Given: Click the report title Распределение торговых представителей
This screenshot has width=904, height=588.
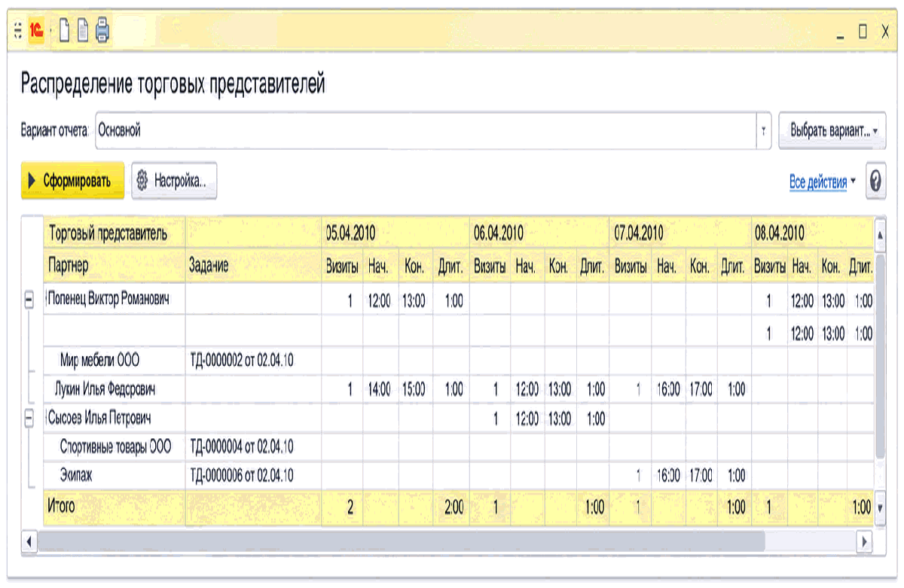Looking at the screenshot, I should pyautogui.click(x=173, y=84).
